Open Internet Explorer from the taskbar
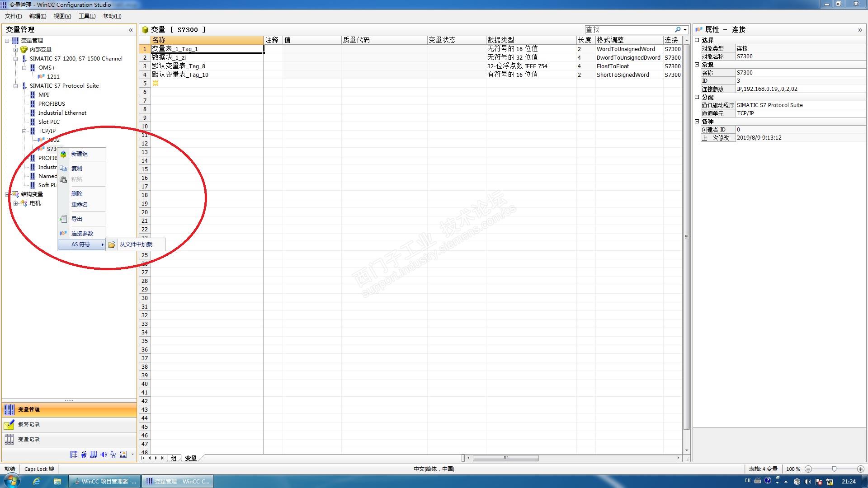This screenshot has width=868, height=488. click(37, 481)
